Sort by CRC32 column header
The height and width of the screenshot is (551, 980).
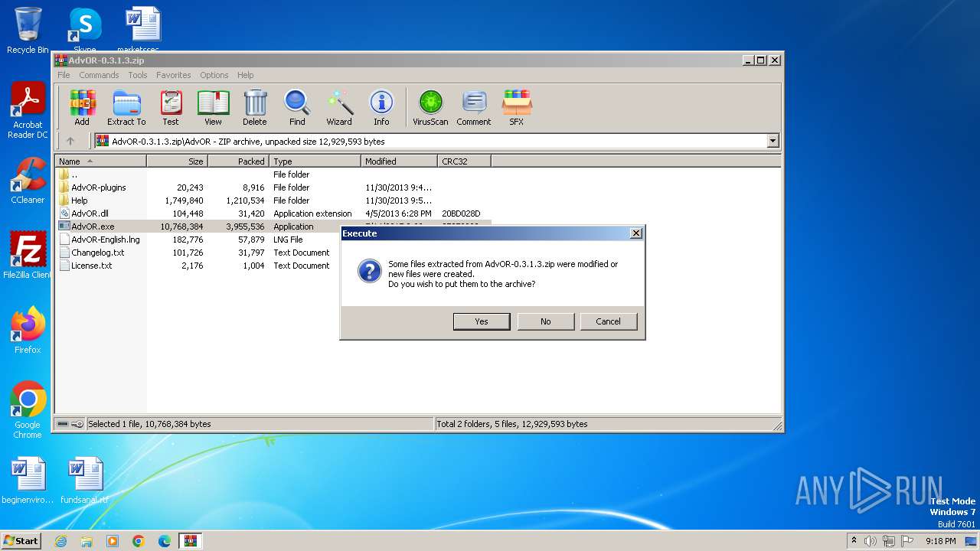464,161
